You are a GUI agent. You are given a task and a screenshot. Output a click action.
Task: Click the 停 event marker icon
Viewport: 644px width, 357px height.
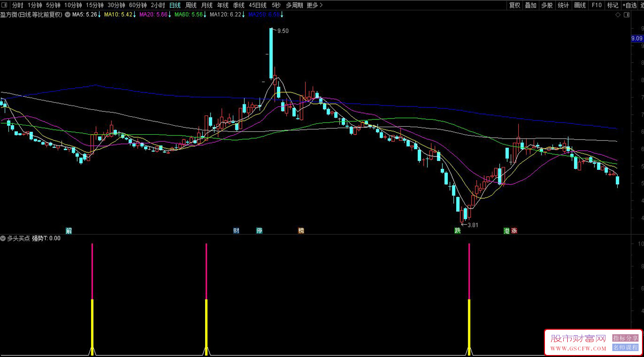coord(259,231)
